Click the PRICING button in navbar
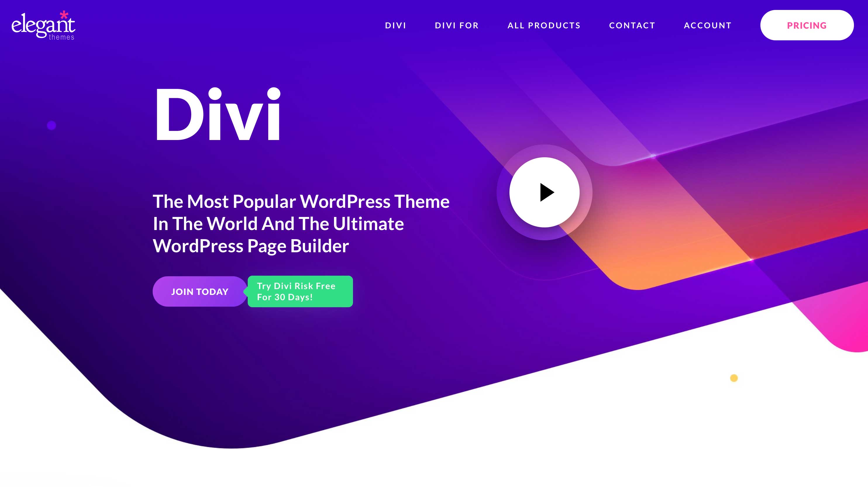 tap(807, 25)
